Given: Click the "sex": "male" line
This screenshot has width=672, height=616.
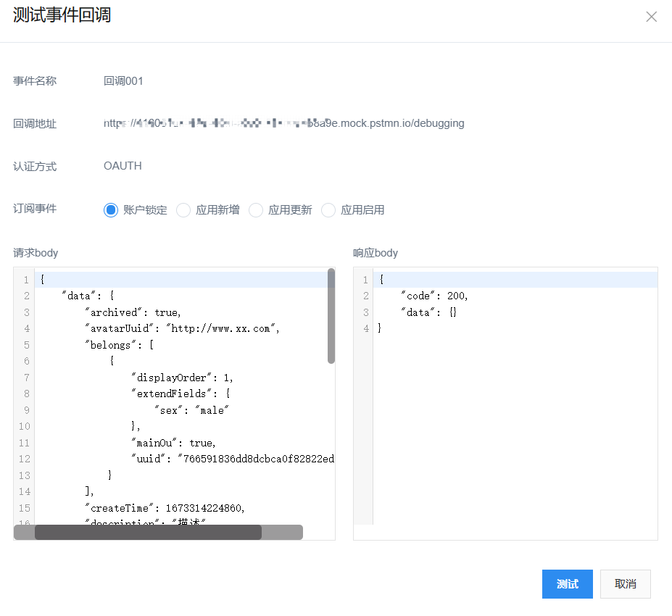Looking at the screenshot, I should tap(191, 410).
